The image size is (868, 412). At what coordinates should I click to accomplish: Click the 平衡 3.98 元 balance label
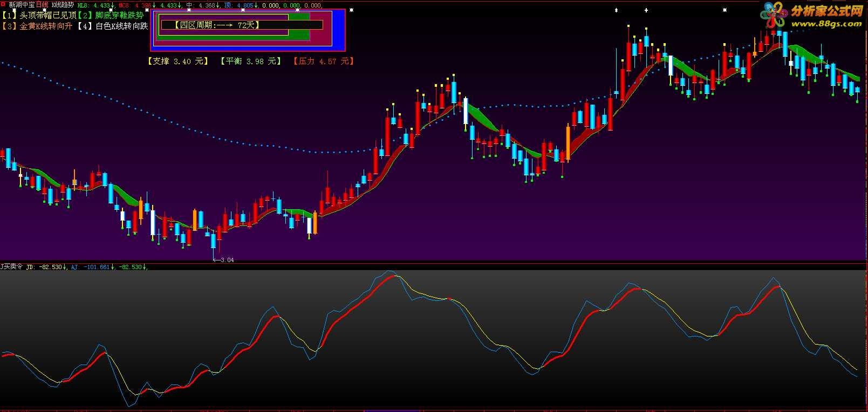click(251, 61)
